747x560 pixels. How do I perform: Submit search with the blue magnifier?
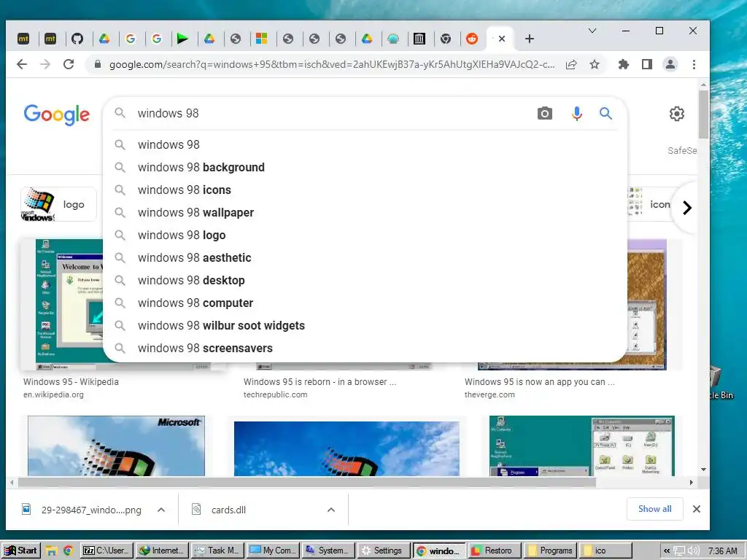[x=605, y=113]
